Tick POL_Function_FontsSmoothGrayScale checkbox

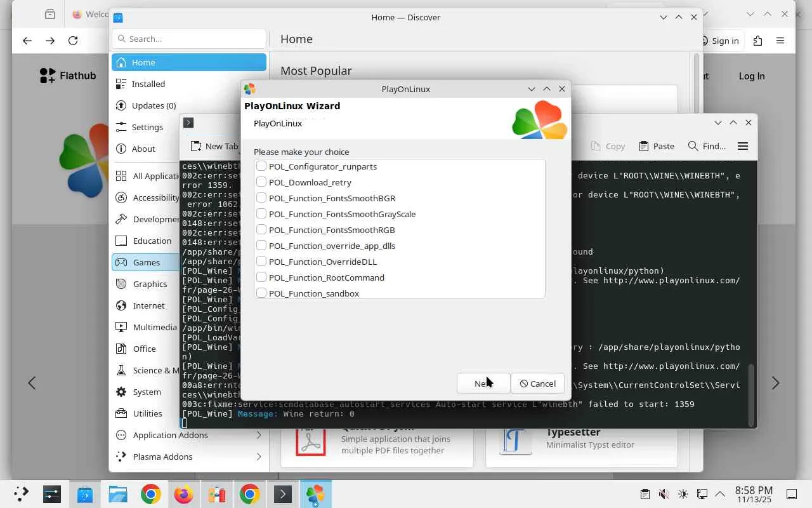(x=261, y=214)
